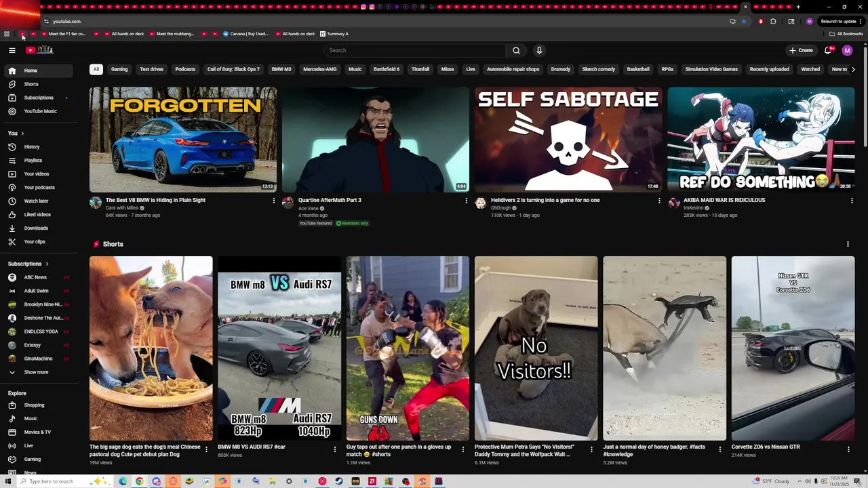Open watch History
Screen dimensions: 868x488
pyautogui.click(x=39, y=147)
